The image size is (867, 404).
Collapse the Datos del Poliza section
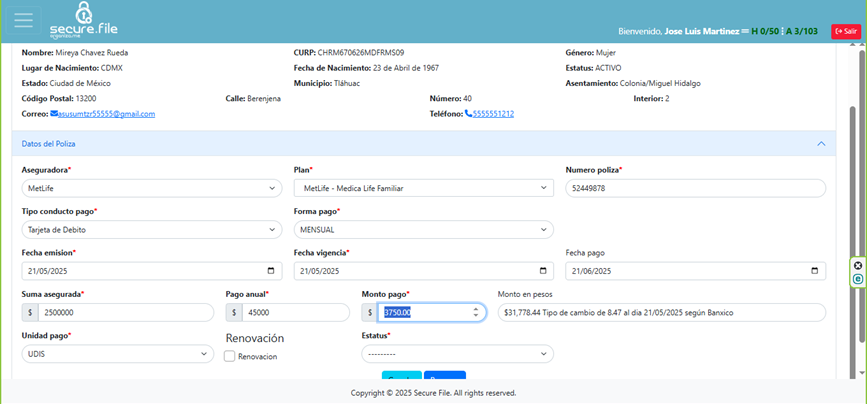pyautogui.click(x=821, y=144)
